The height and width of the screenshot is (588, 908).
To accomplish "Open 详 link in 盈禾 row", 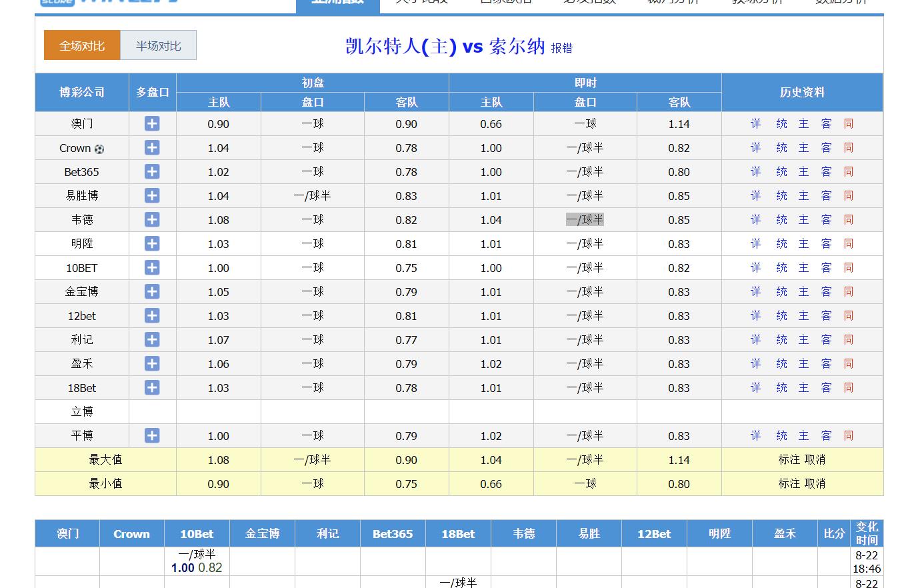I will [x=755, y=363].
